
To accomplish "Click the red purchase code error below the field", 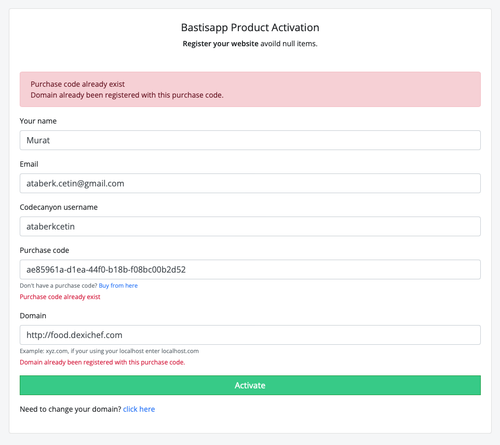I will tap(60, 297).
